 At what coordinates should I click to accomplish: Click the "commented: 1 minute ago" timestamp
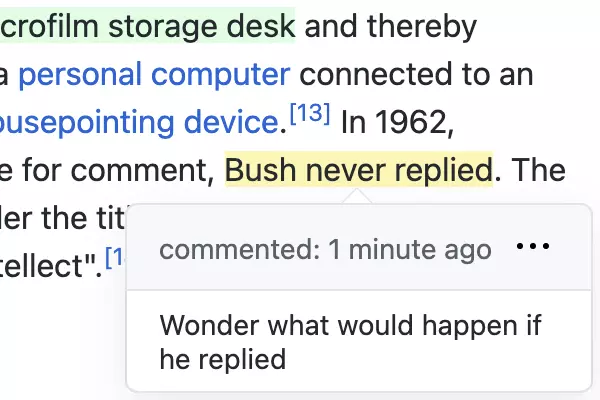pos(325,249)
